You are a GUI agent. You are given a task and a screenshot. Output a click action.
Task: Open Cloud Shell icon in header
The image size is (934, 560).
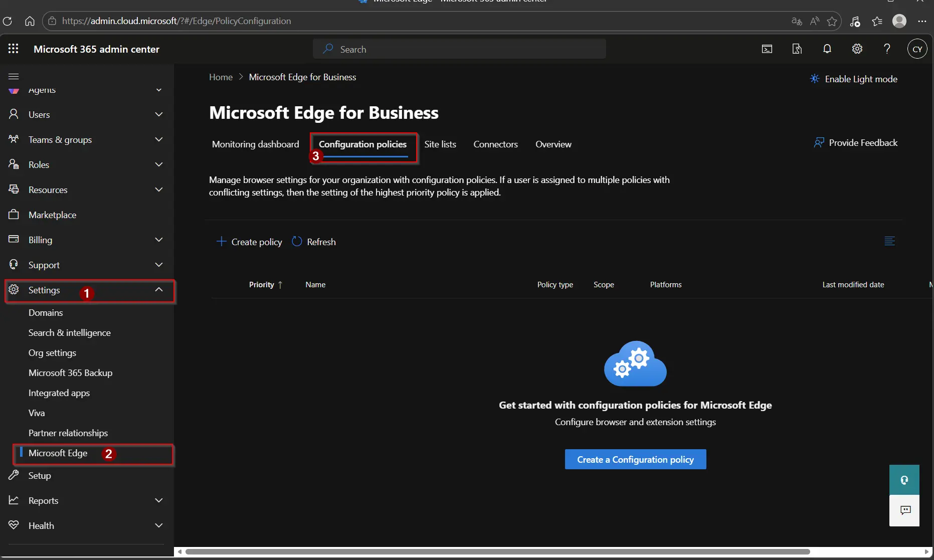(x=767, y=49)
